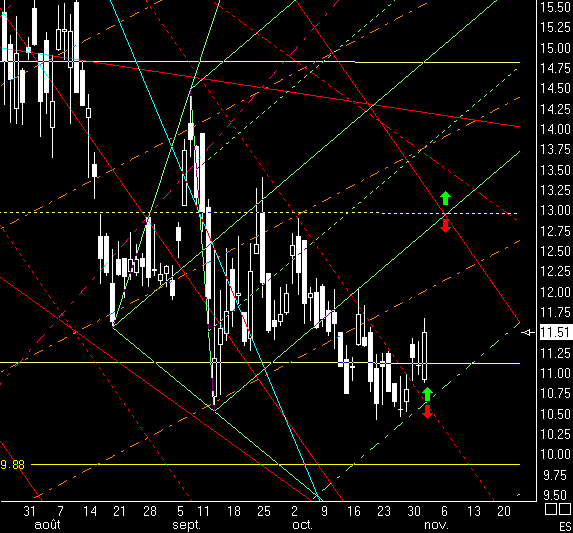Click the 15.50 price axis label

point(555,8)
